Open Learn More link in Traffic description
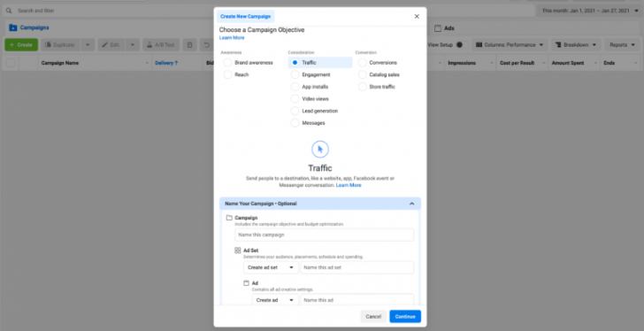Screen dimensions: 644x331 coord(349,185)
